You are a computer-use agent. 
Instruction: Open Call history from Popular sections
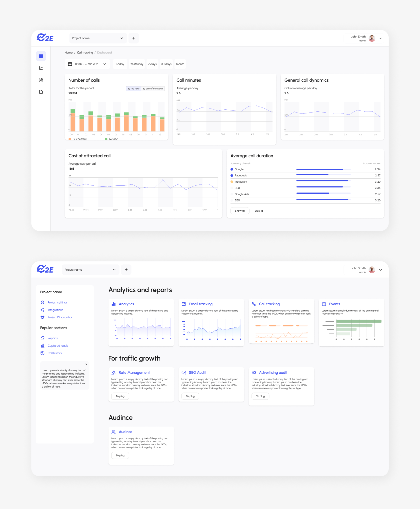[x=54, y=353]
